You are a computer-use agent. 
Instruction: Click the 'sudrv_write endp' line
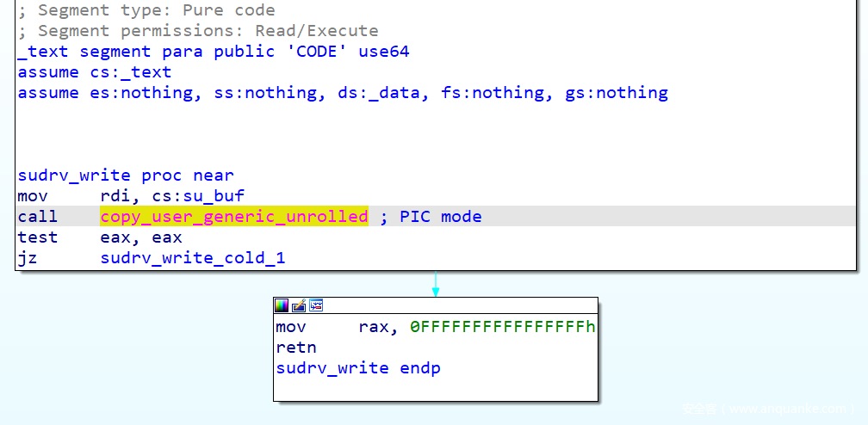point(358,368)
